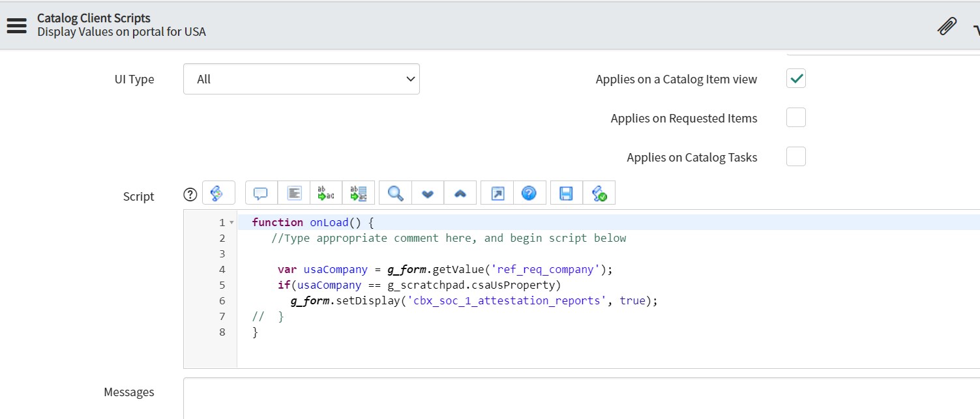Click inside the Messages text field
This screenshot has width=980, height=419.
coord(580,397)
